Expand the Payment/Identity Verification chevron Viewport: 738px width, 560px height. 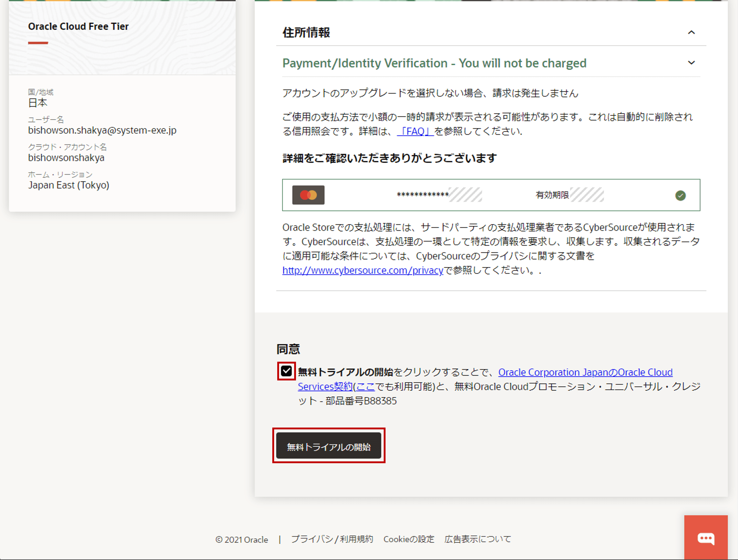tap(691, 63)
